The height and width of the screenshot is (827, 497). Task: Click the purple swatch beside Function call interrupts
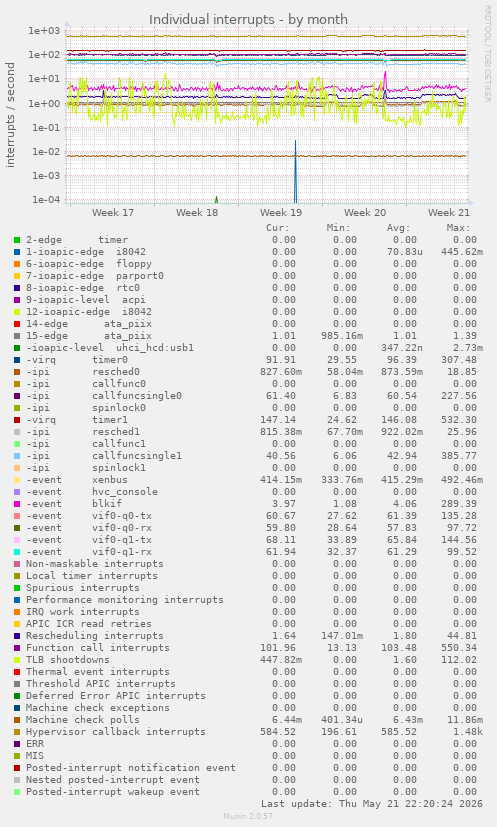[x=17, y=648]
